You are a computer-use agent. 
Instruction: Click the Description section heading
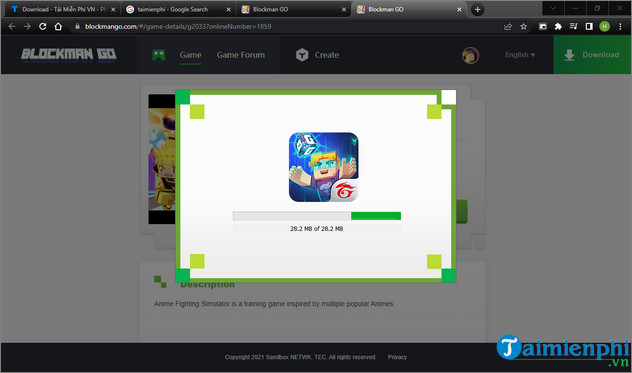point(207,285)
